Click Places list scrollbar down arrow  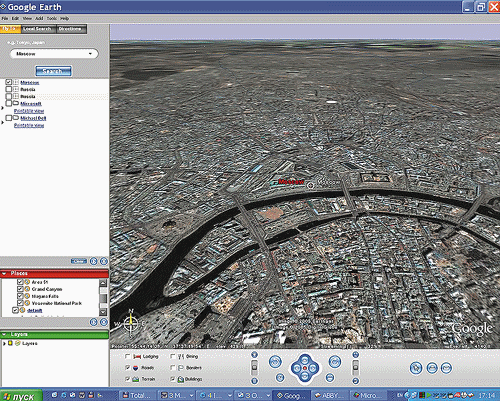[x=103, y=312]
